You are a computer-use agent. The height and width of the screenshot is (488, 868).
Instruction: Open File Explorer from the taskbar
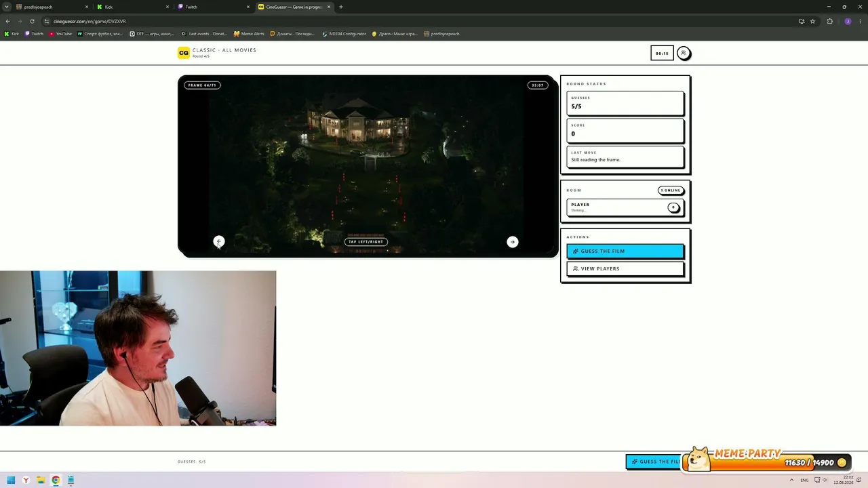[41, 480]
